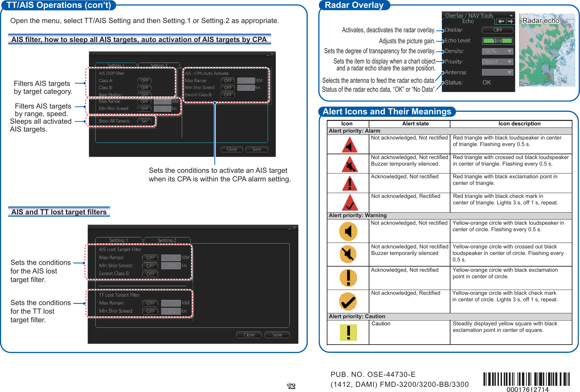Click the 'Alert state' column header
580x392 pixels.
point(415,124)
